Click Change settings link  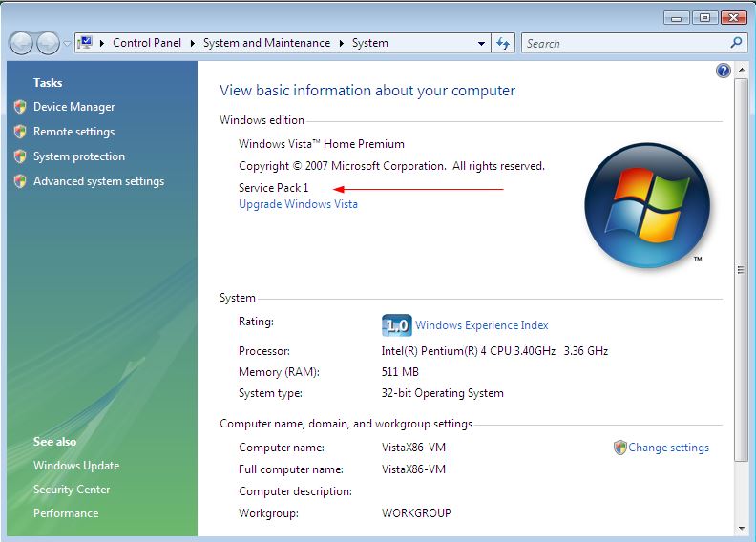point(669,448)
